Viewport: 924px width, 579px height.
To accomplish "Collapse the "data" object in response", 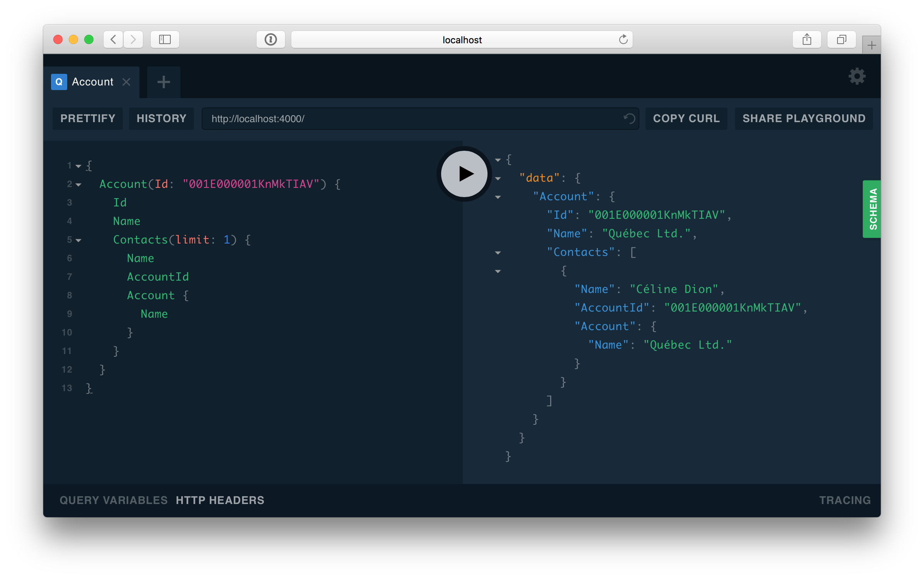I will [x=498, y=179].
